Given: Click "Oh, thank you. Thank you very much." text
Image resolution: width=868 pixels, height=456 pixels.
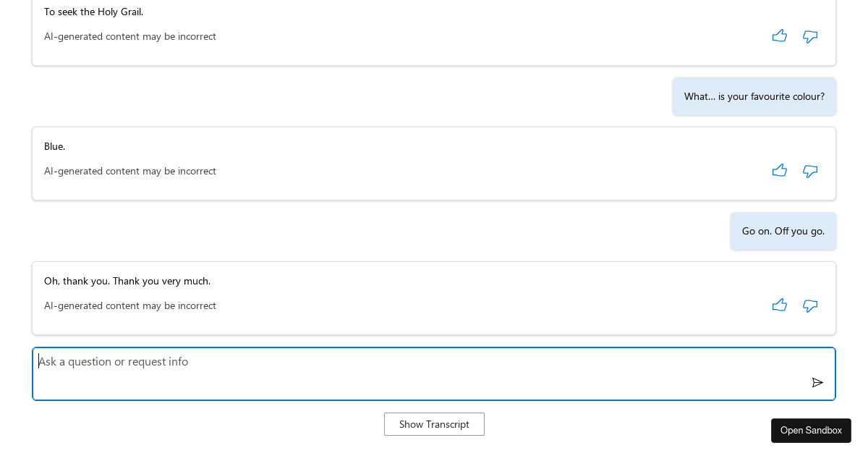Looking at the screenshot, I should (x=127, y=281).
